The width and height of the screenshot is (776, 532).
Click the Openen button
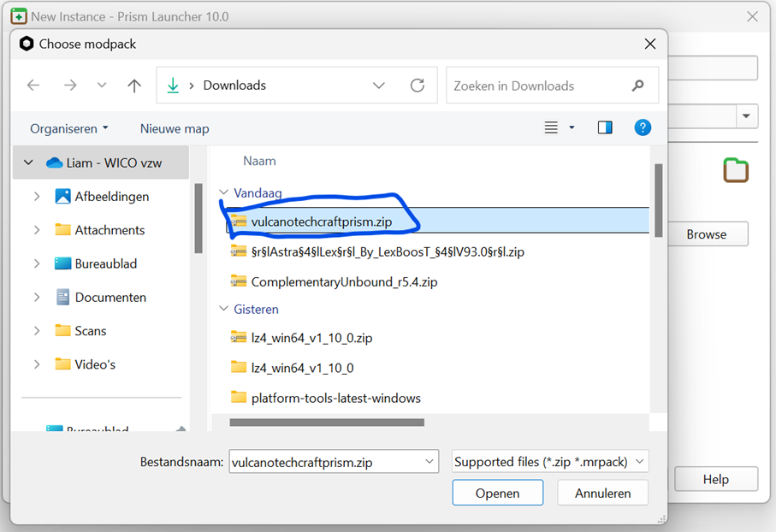pos(497,493)
